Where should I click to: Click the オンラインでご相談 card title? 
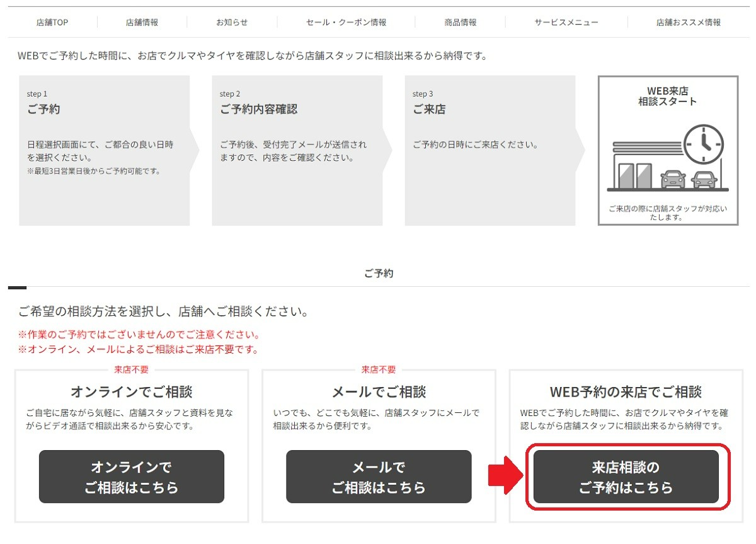[x=132, y=391]
